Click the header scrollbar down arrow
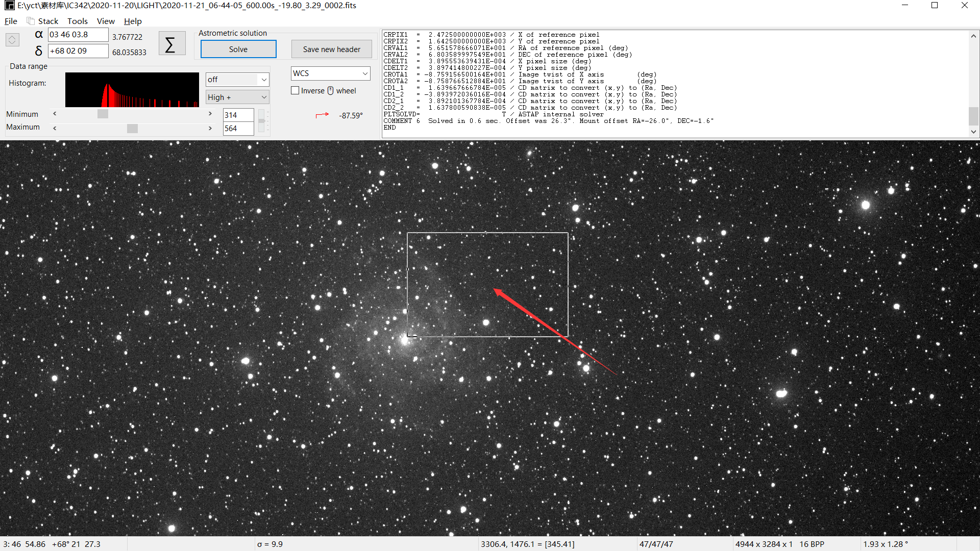The image size is (980, 551). (973, 132)
